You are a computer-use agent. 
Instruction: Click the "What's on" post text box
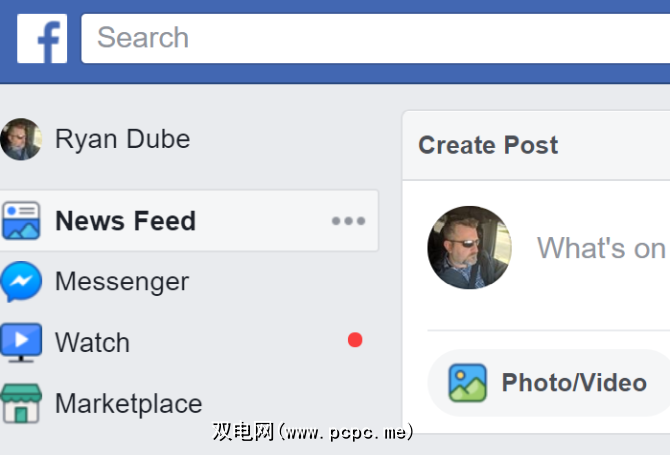point(601,247)
